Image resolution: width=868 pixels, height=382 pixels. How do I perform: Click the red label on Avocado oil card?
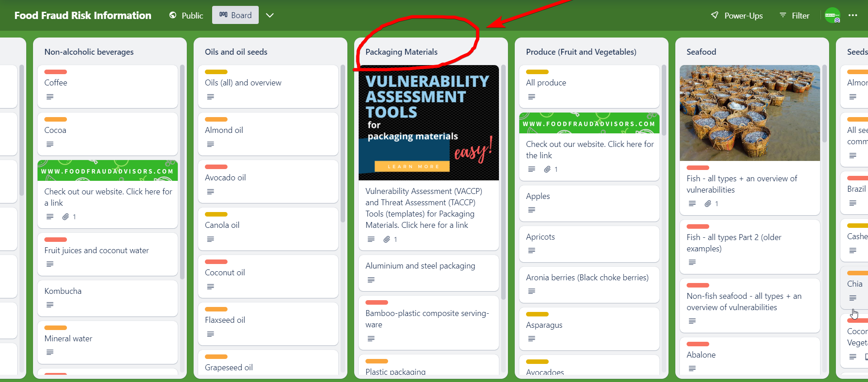[x=216, y=167]
